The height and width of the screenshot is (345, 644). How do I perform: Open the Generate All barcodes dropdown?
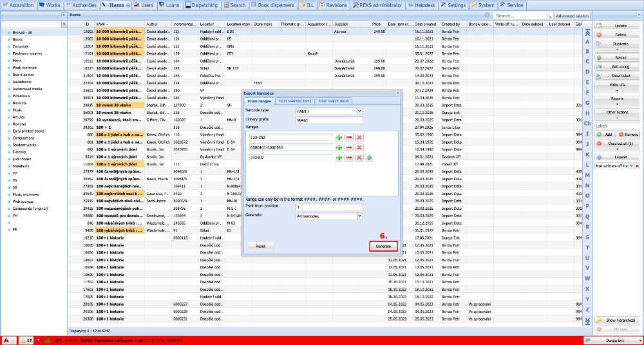click(360, 216)
